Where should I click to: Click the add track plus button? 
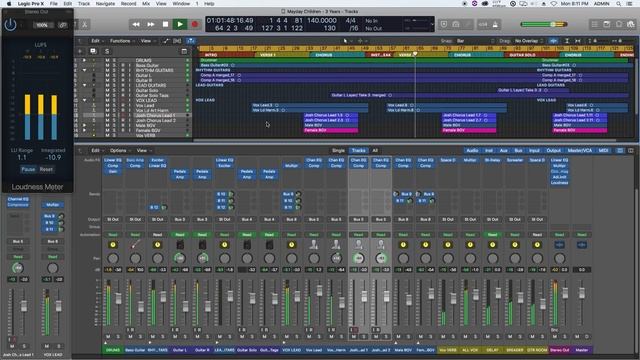(80, 51)
